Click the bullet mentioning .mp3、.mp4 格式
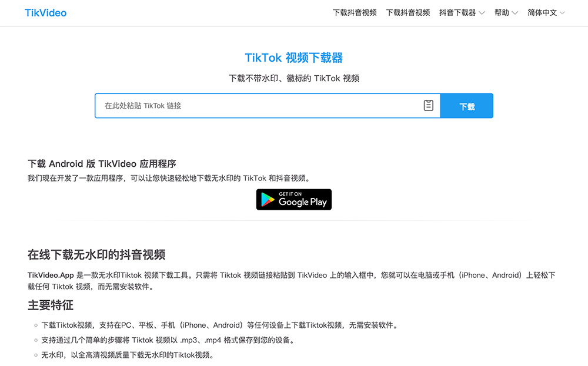The image size is (588, 366). click(169, 340)
